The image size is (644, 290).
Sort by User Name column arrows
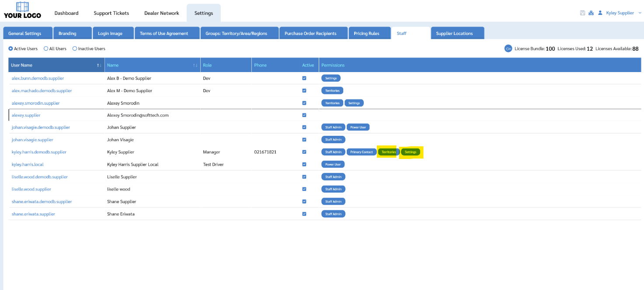99,66
